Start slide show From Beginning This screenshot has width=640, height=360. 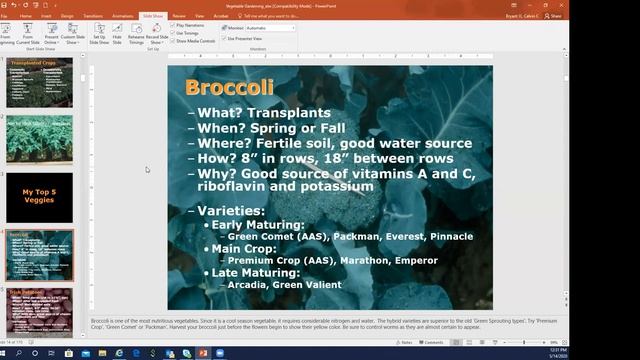[x=6, y=34]
